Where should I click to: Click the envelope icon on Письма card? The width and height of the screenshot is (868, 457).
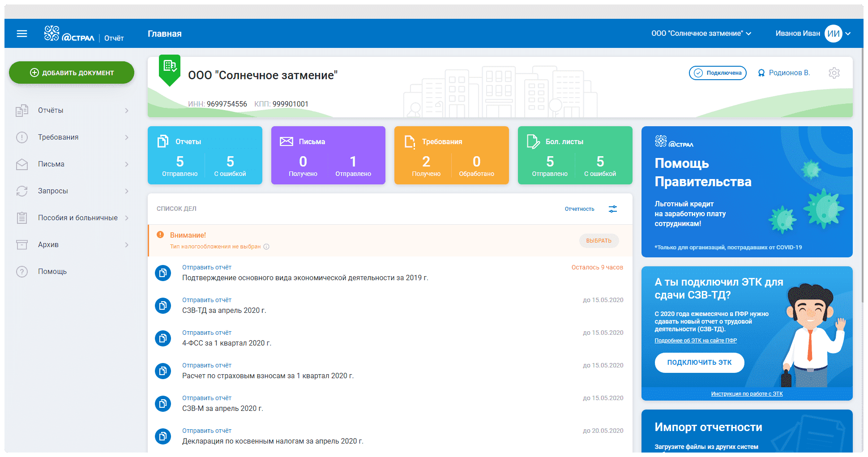(286, 141)
